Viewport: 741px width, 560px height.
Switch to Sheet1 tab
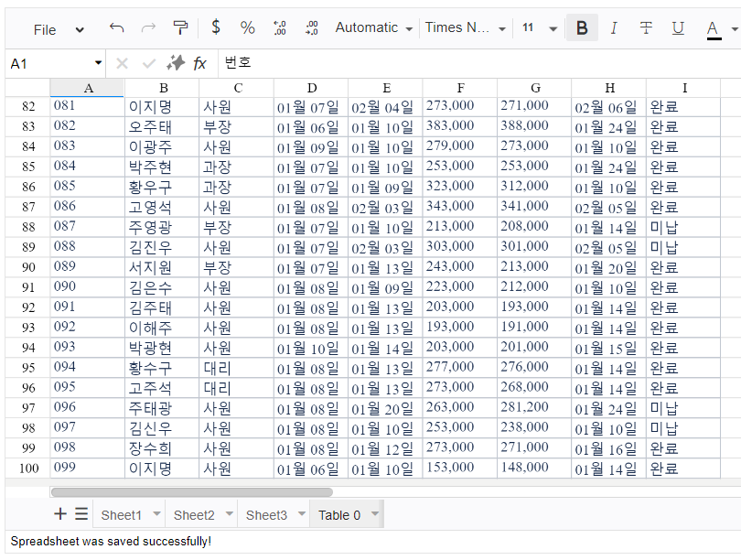pos(122,514)
